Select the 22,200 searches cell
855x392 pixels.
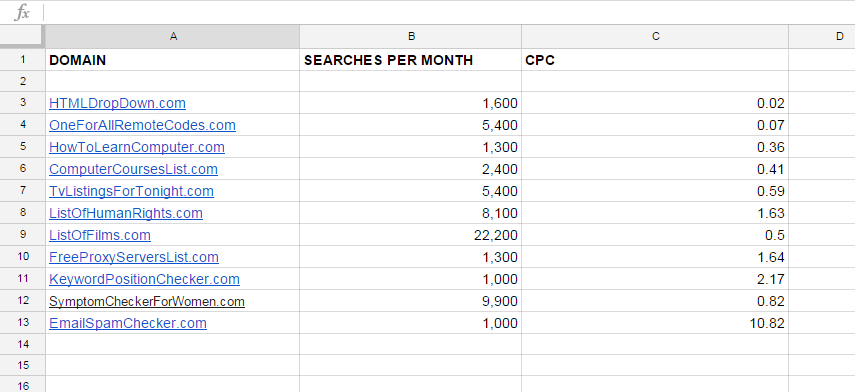click(x=411, y=235)
